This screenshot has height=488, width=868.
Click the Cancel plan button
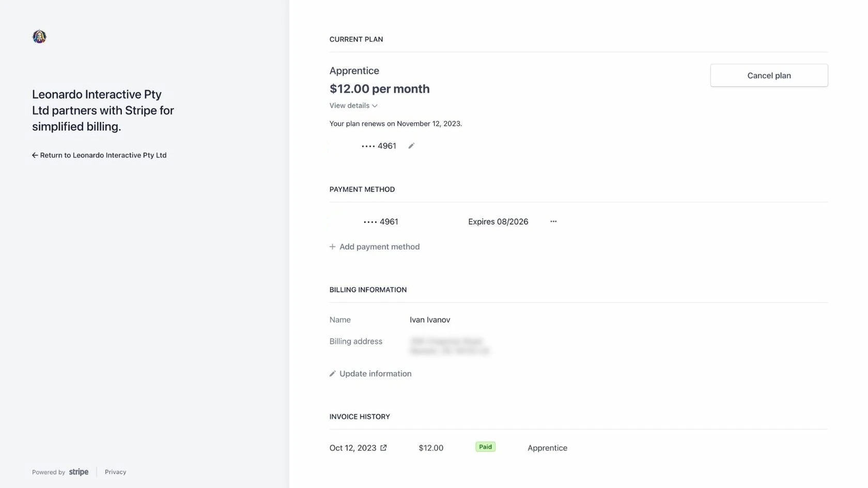[x=769, y=75]
